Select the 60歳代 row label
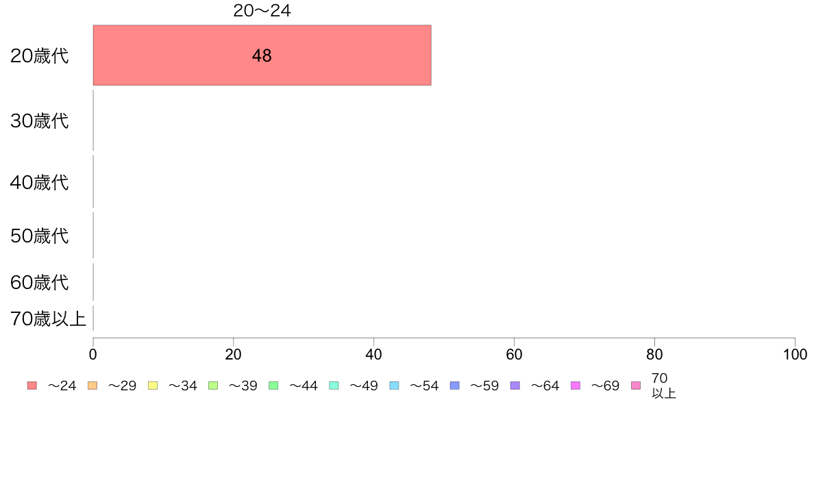The height and width of the screenshot is (504, 814). pyautogui.click(x=40, y=283)
